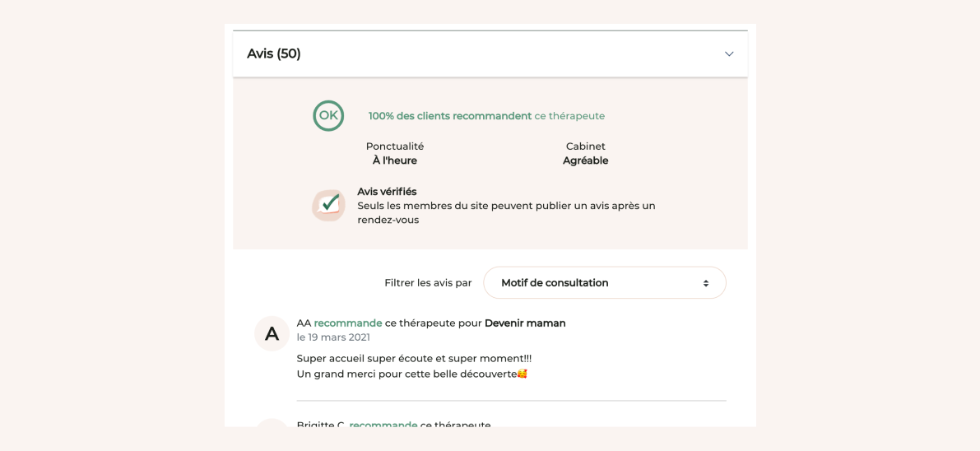
Task: Click the Ponctualité label
Action: click(395, 146)
